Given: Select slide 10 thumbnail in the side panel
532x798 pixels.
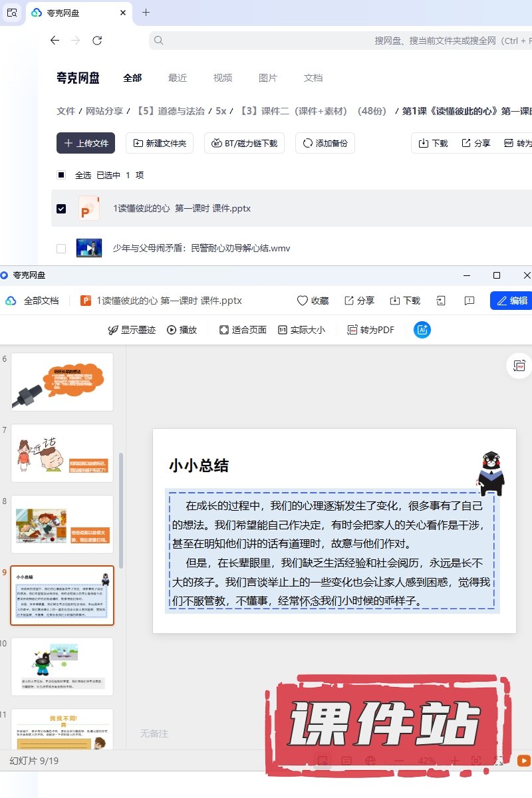Looking at the screenshot, I should (62, 666).
